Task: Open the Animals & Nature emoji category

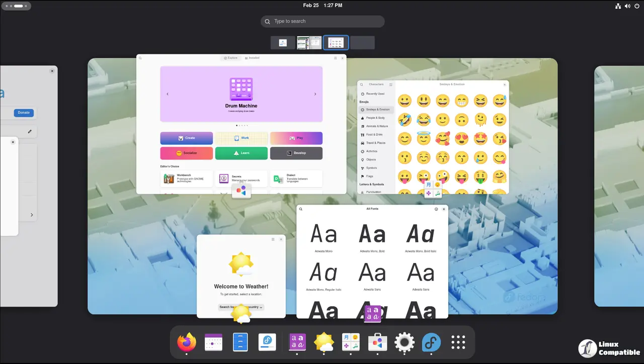Action: pos(377,126)
